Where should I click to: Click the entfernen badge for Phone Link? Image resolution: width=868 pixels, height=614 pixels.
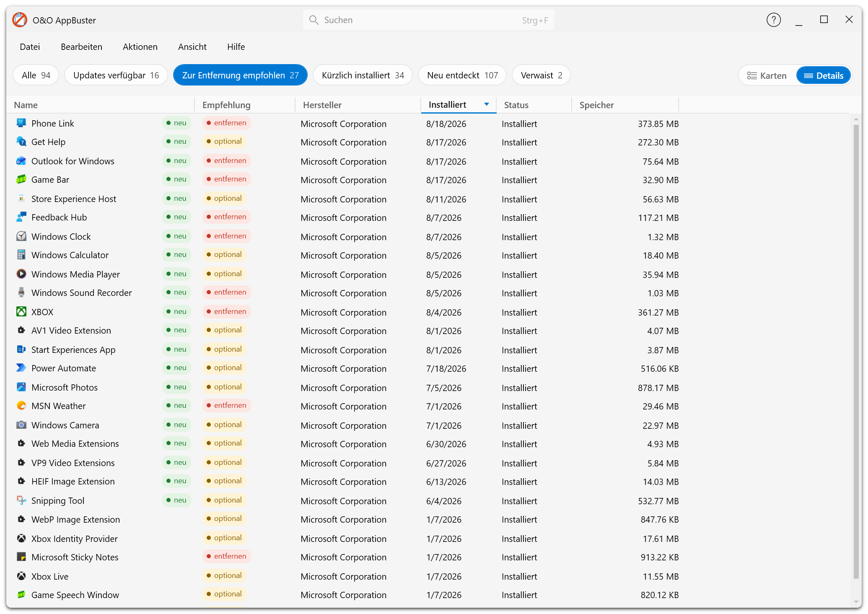[226, 123]
